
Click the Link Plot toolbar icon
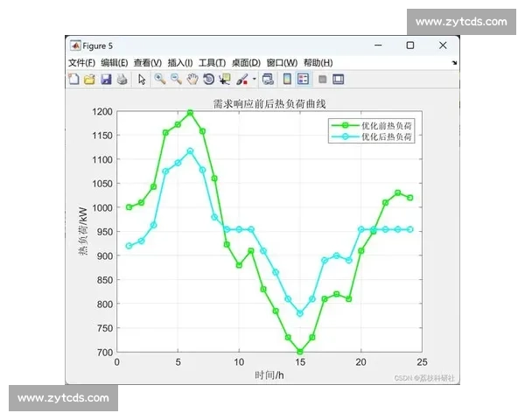click(268, 80)
